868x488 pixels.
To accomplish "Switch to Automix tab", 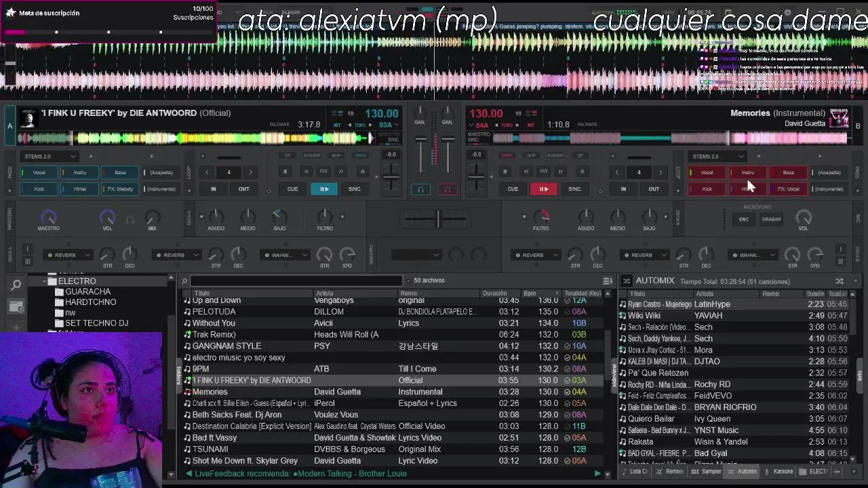I will tap(744, 472).
